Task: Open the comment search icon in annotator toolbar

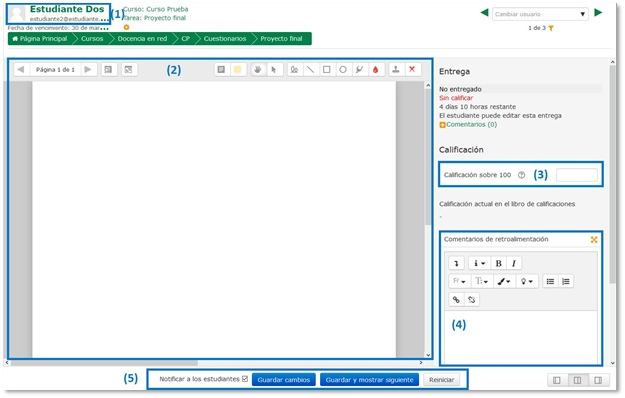Action: click(x=108, y=70)
